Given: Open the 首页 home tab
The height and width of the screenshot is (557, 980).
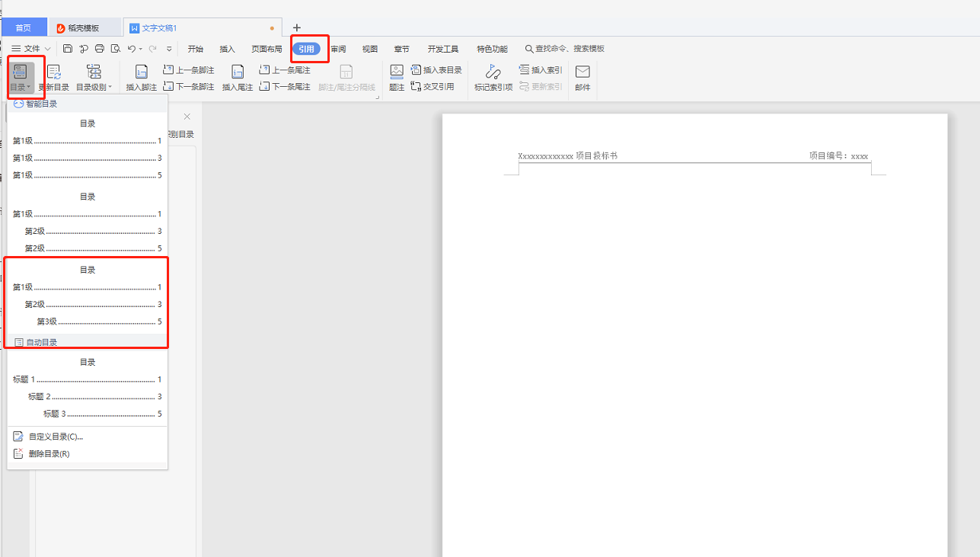Looking at the screenshot, I should pyautogui.click(x=24, y=28).
